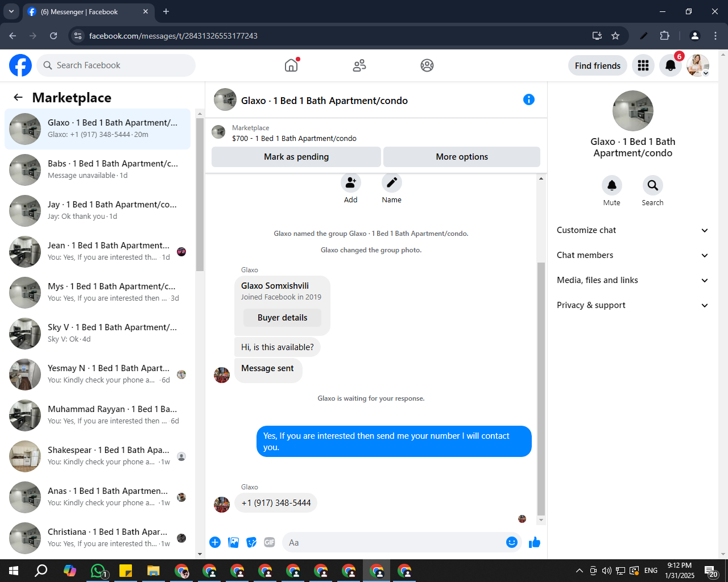The image size is (728, 582).
Task: Expand Chat members section
Action: 632,255
